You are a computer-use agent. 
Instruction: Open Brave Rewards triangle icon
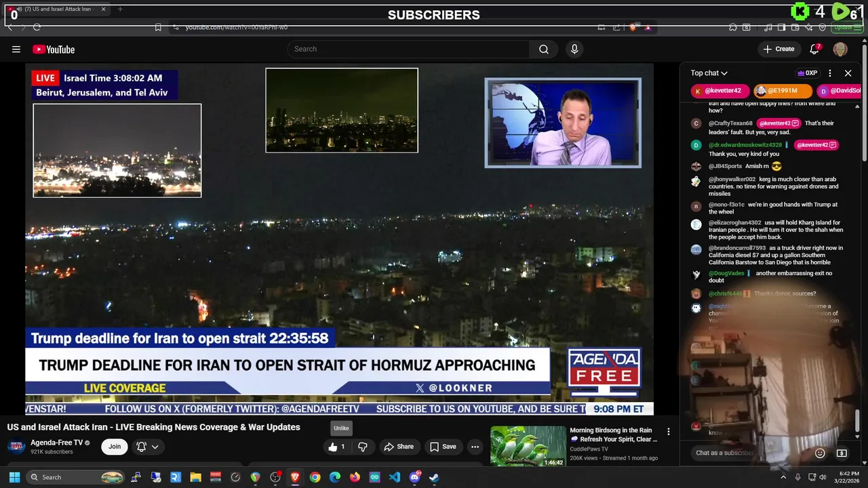click(x=648, y=27)
